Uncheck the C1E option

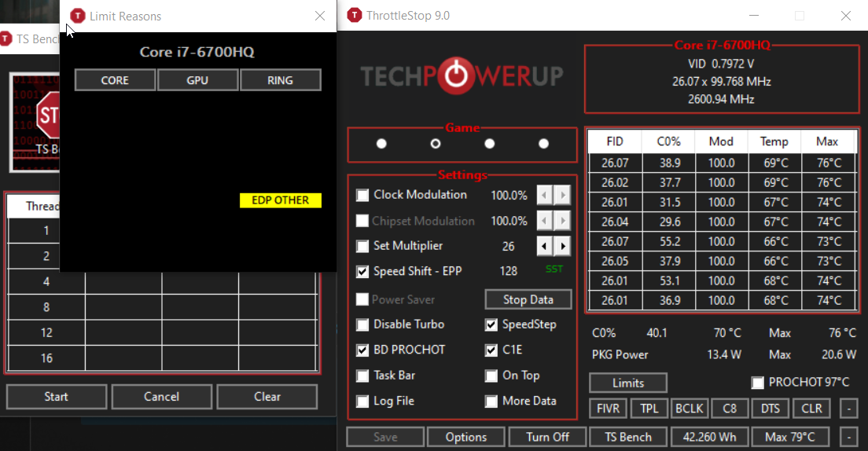[491, 350]
